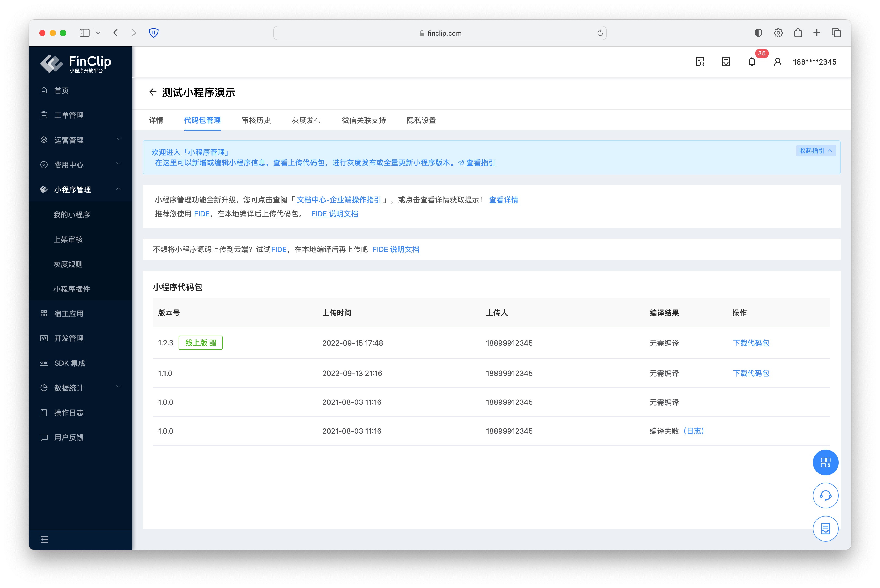Open the customer service headset button

pyautogui.click(x=825, y=495)
